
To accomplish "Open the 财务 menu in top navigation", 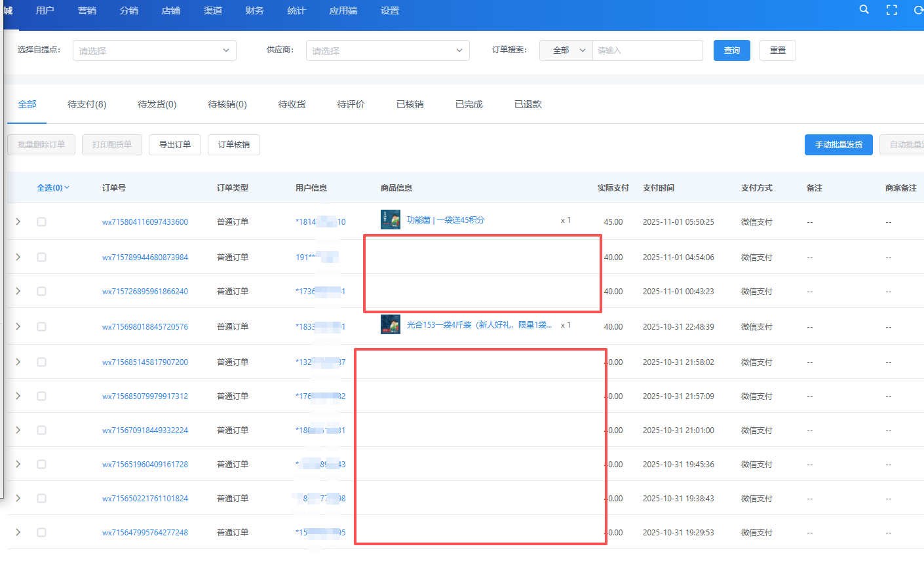I will pos(254,10).
